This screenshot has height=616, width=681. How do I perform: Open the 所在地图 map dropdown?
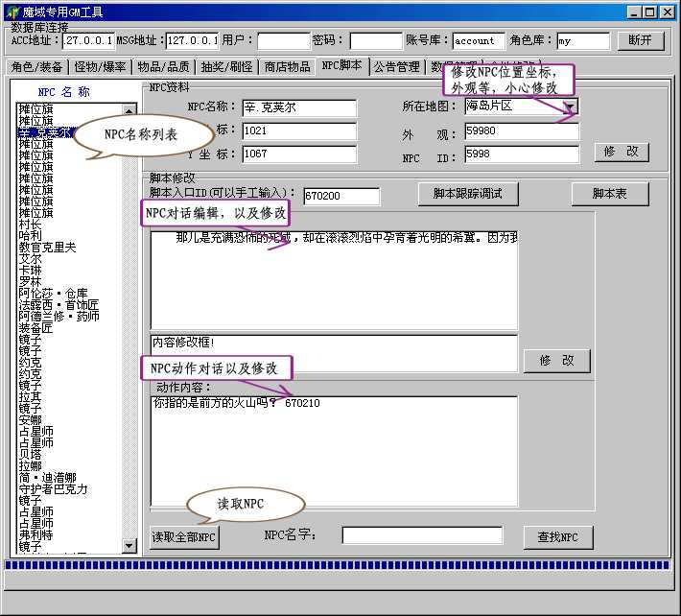pos(570,107)
